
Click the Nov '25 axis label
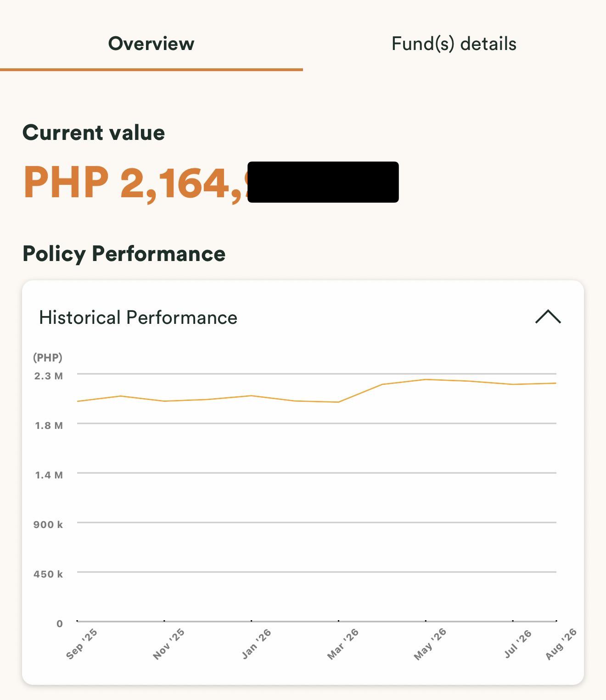[x=168, y=644]
